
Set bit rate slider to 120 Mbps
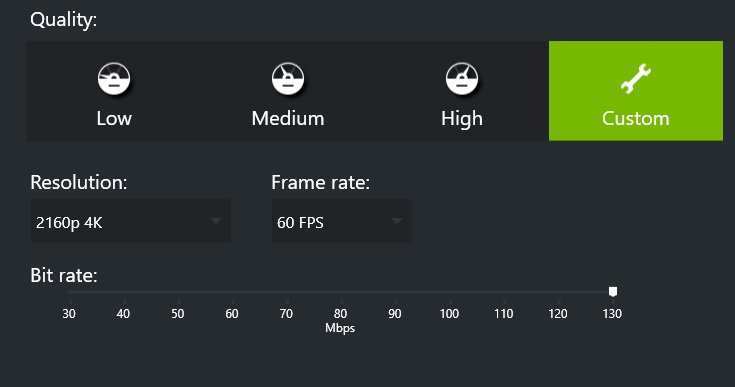pos(558,292)
